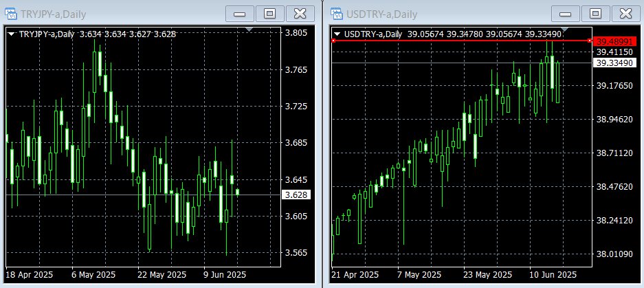This screenshot has width=644, height=288.
Task: Click the 3.605 price scale label
Action: point(296,216)
